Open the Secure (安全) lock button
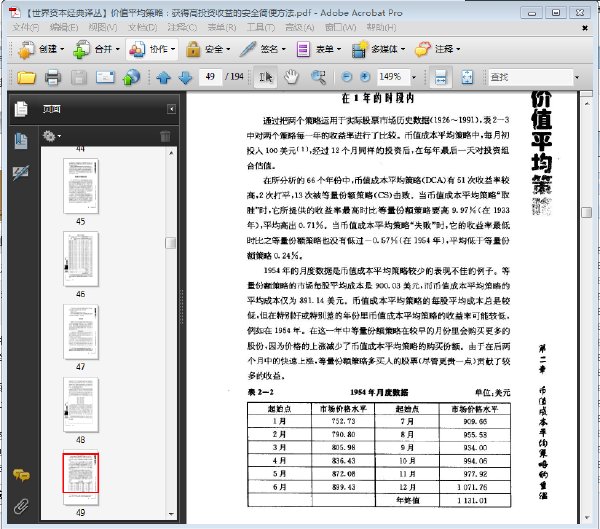 pyautogui.click(x=208, y=49)
